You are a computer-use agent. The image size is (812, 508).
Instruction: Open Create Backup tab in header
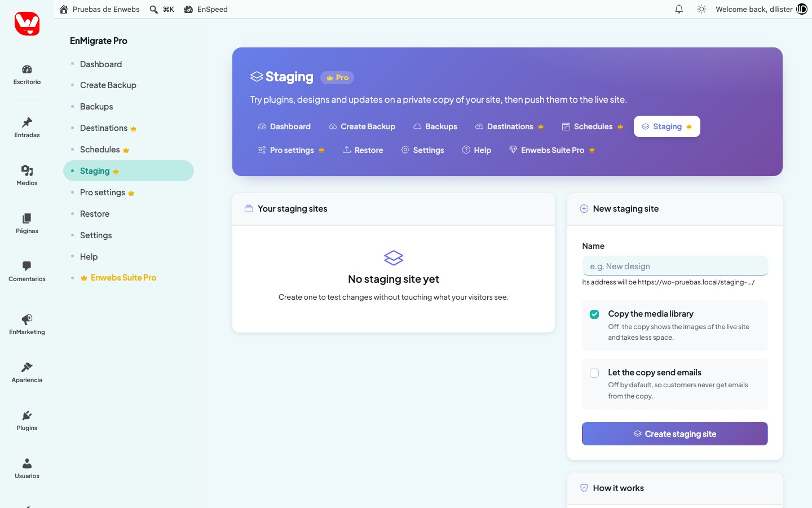click(x=362, y=126)
